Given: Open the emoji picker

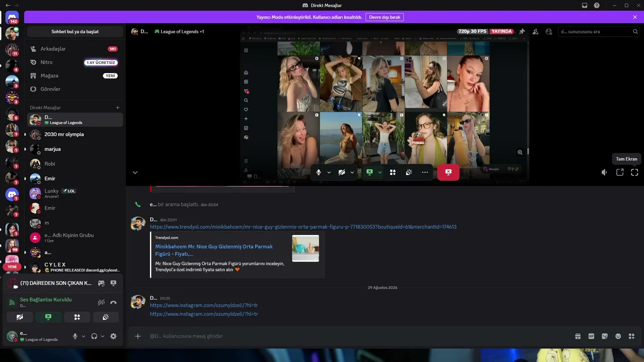Looking at the screenshot, I should click(618, 336).
